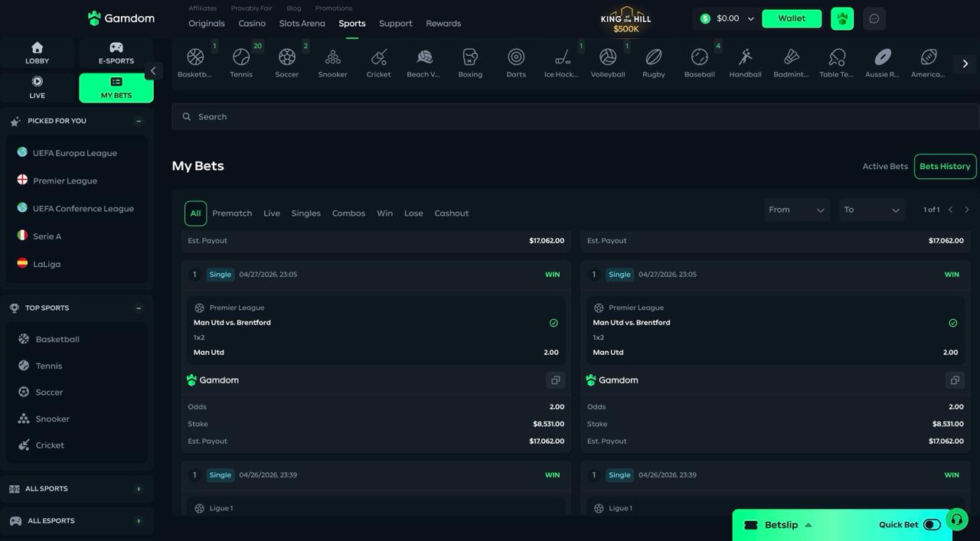
Task: Open the live support headset icon
Action: [956, 520]
